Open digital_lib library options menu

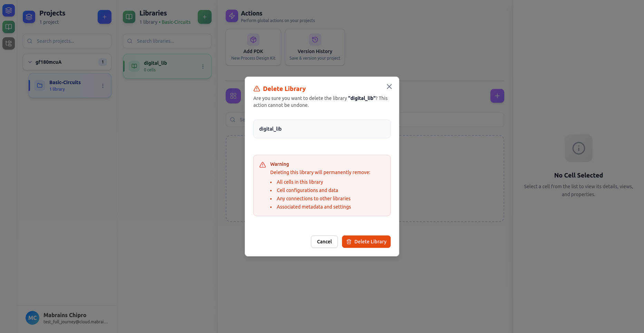point(203,67)
